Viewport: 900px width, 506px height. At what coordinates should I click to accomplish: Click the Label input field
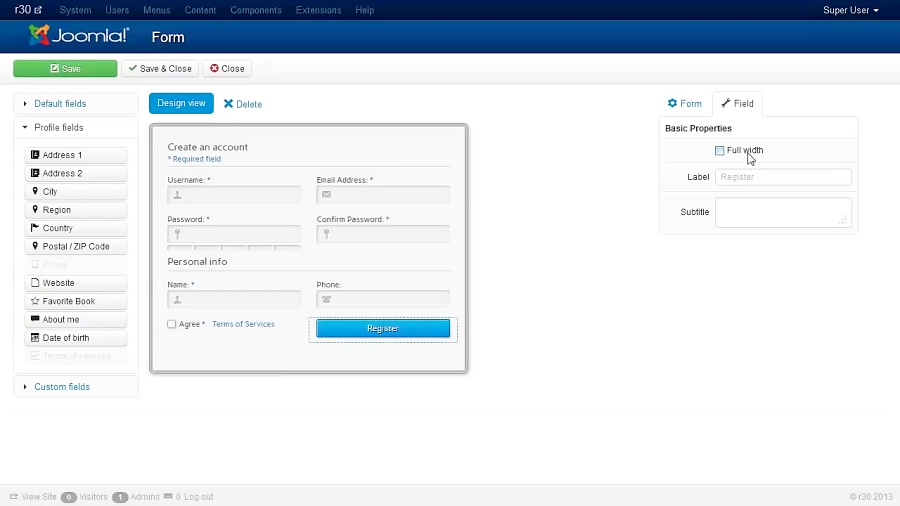coord(783,177)
